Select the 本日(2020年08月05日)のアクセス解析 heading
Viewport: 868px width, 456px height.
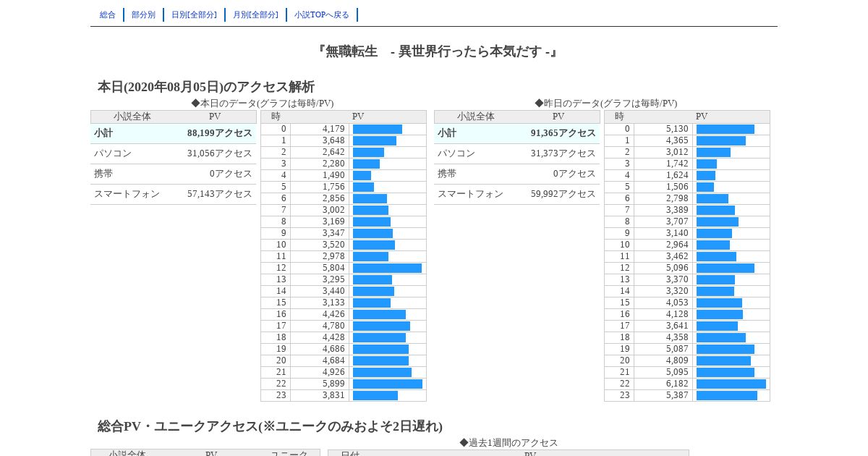tap(206, 87)
